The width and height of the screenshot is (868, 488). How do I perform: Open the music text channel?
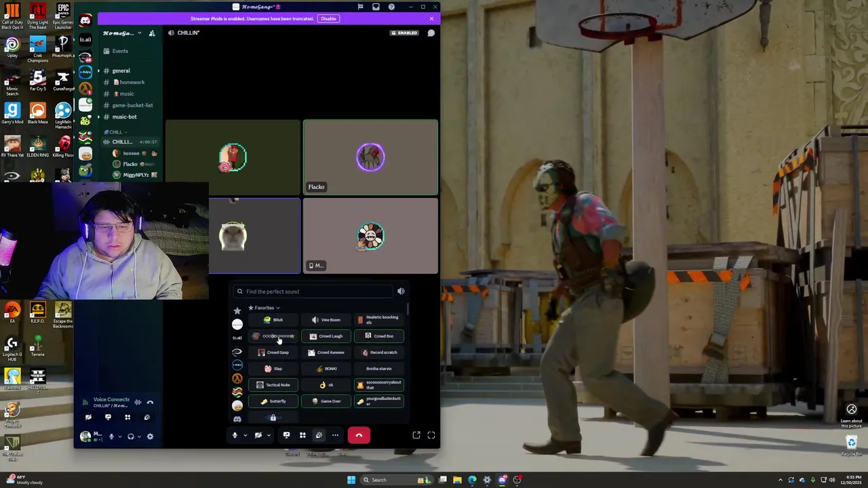tap(129, 94)
